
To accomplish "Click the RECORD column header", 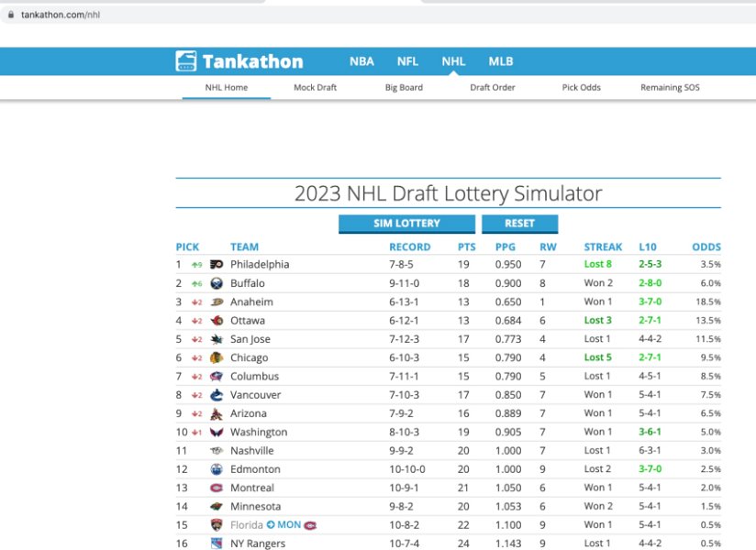I will 410,247.
